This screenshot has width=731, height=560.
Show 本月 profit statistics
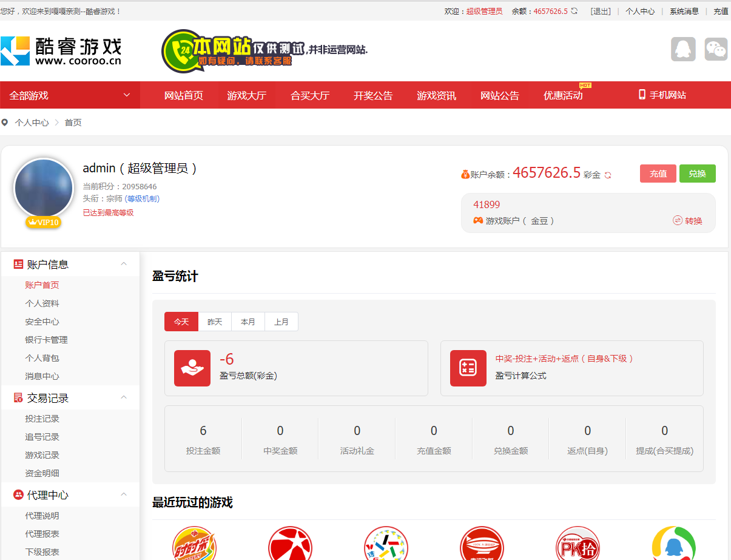(248, 322)
